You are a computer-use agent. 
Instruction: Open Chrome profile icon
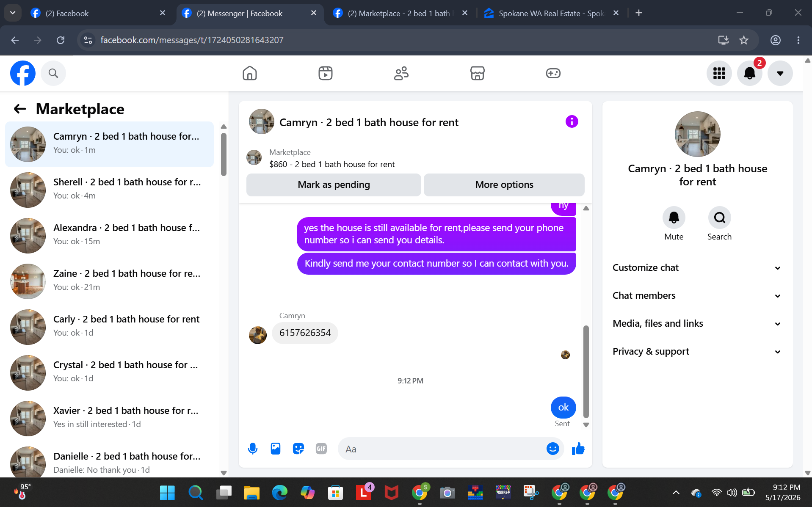pos(776,40)
